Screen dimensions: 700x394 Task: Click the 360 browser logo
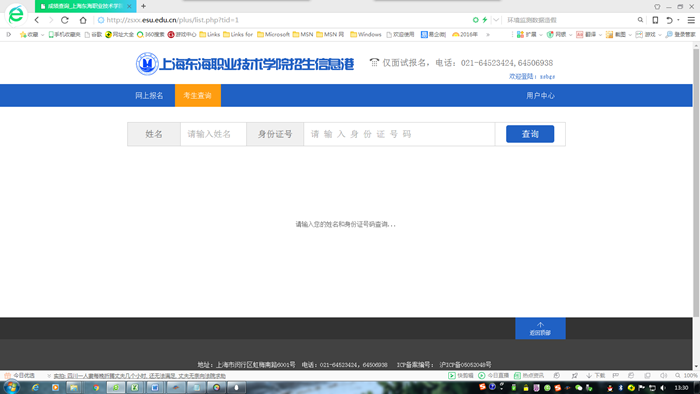coord(16,14)
